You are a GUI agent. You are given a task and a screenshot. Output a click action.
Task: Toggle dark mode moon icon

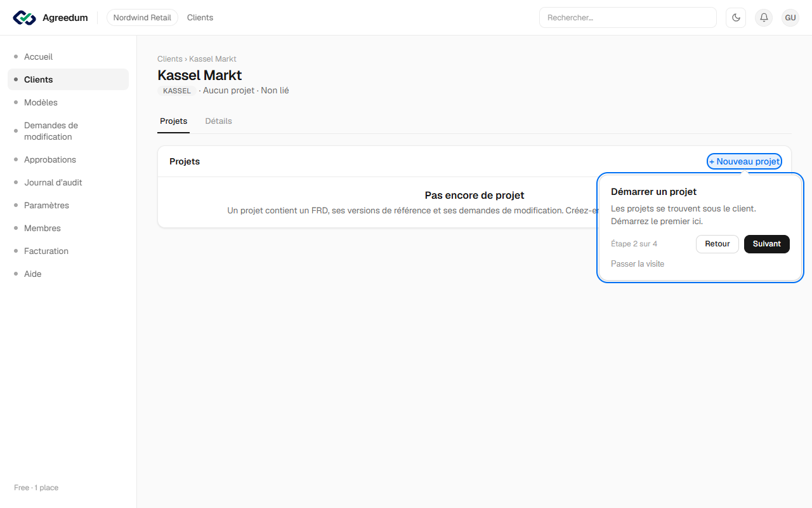pyautogui.click(x=736, y=18)
